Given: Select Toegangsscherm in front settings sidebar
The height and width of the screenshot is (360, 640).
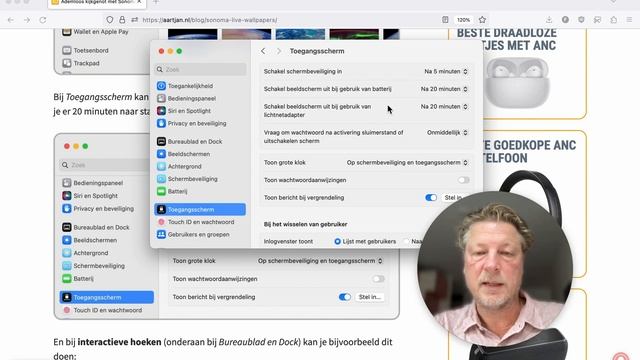Looking at the screenshot, I should click(x=200, y=209).
